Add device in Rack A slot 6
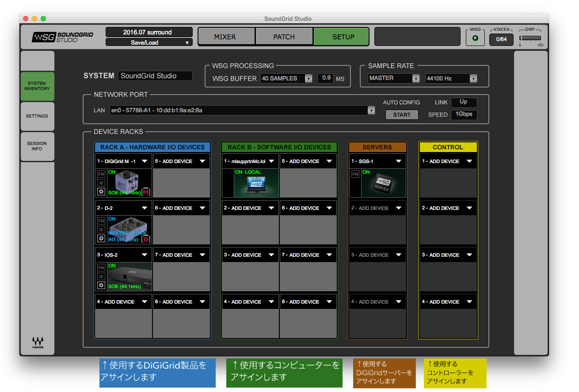The height and width of the screenshot is (392, 579). click(x=181, y=208)
